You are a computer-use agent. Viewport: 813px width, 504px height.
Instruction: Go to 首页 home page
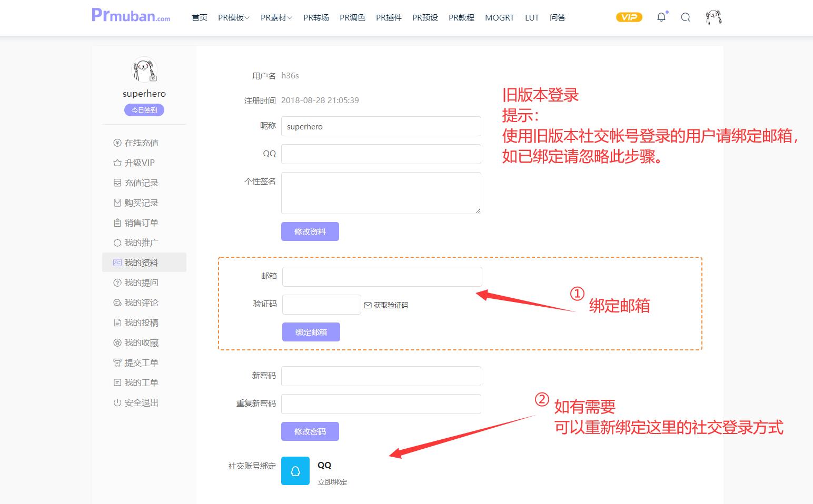[200, 18]
